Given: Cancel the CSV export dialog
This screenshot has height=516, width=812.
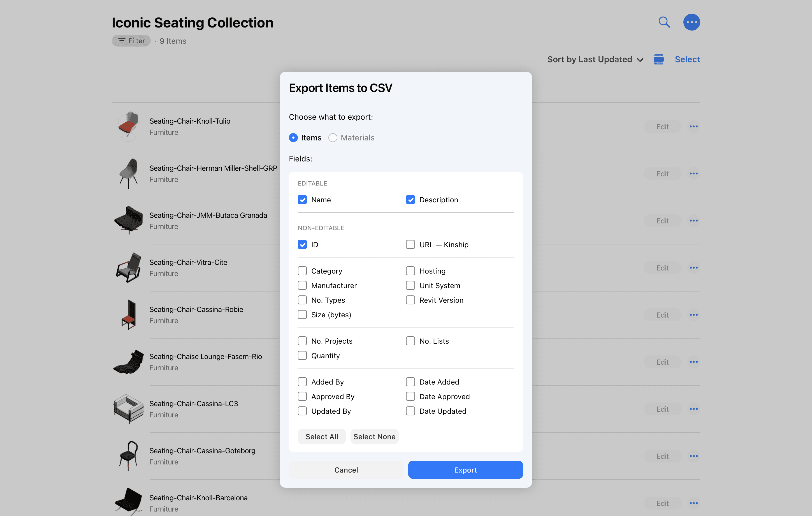Looking at the screenshot, I should pos(346,470).
